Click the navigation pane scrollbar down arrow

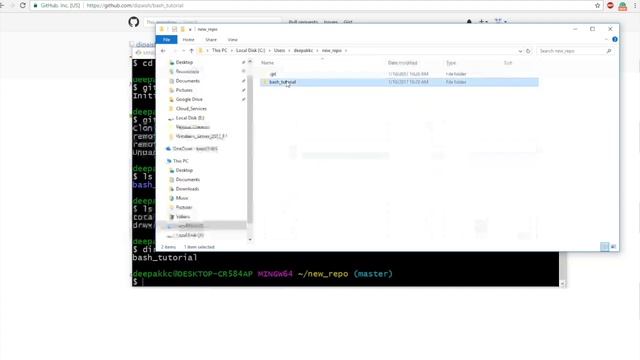pyautogui.click(x=250, y=240)
